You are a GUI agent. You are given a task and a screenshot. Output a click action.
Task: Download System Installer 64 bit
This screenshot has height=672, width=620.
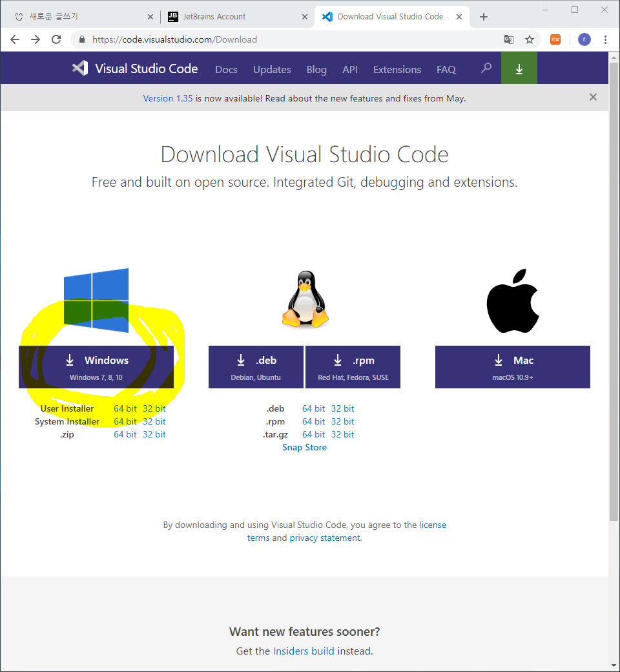(x=125, y=421)
